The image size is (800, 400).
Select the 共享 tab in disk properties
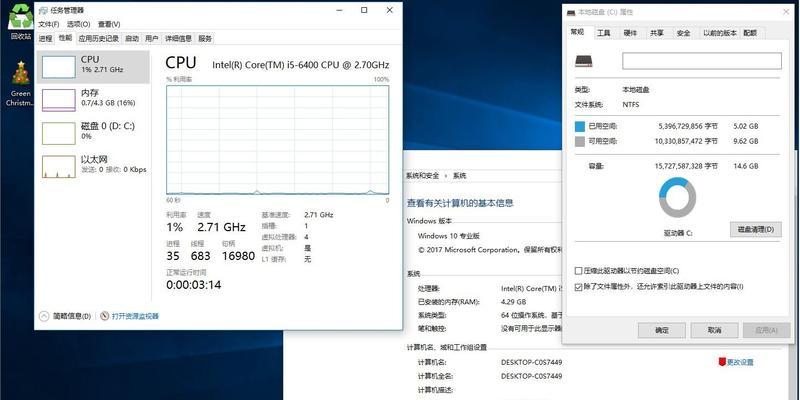click(657, 33)
